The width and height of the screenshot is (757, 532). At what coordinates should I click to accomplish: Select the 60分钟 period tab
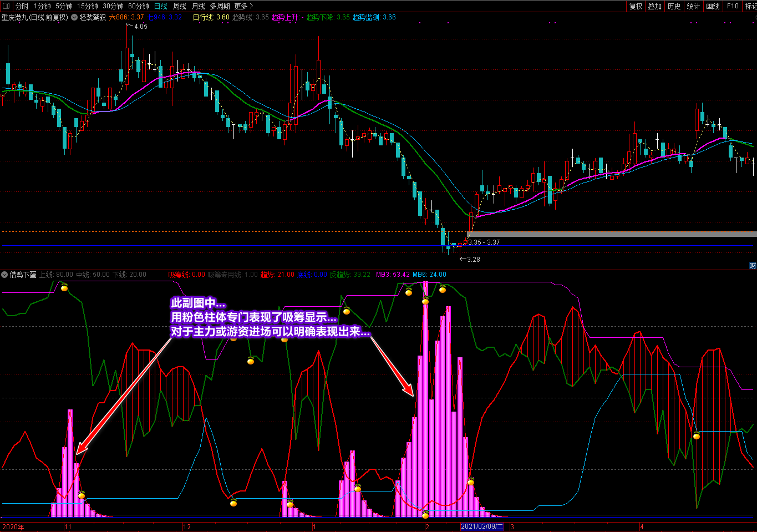[139, 6]
